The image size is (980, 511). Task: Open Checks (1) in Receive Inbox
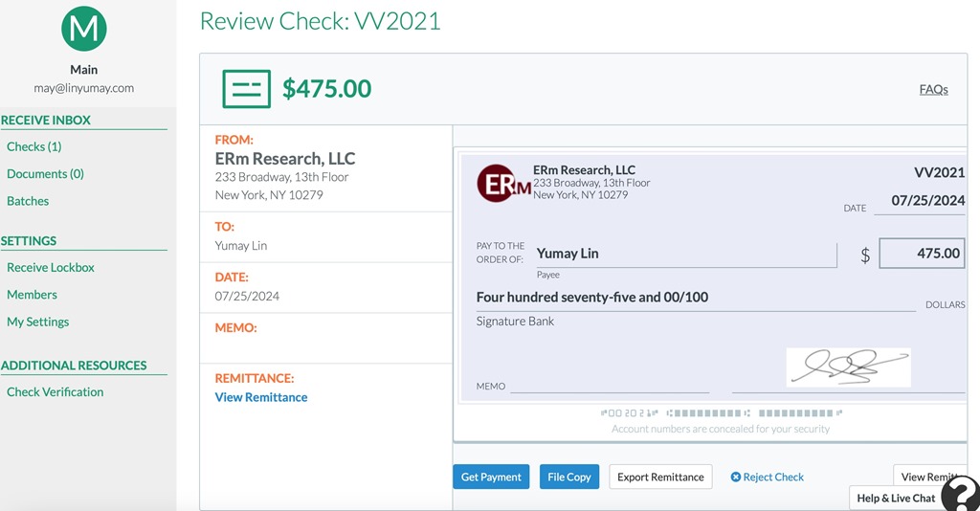(33, 146)
